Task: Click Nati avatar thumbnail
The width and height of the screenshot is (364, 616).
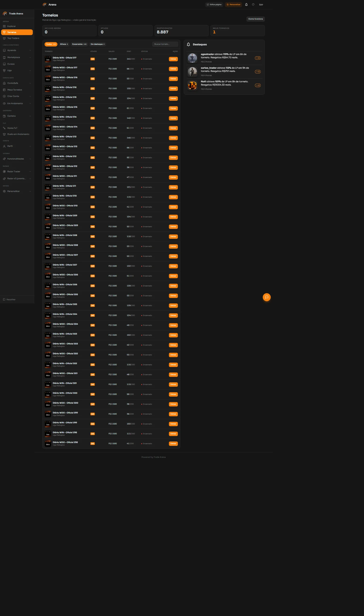Action: coord(192,85)
